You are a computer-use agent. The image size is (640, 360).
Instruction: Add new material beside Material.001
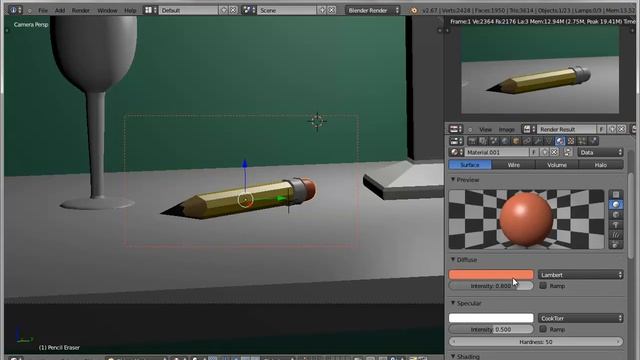coord(544,152)
